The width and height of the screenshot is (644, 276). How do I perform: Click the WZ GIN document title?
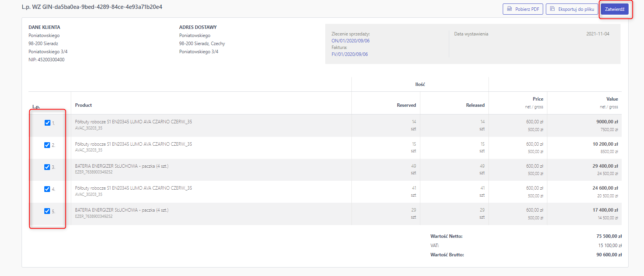coord(92,7)
